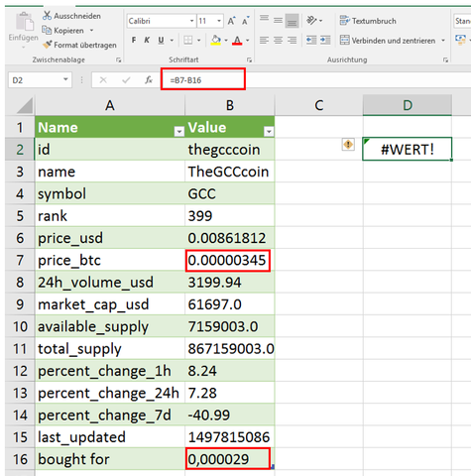
Task: Select column D header
Action: point(408,105)
